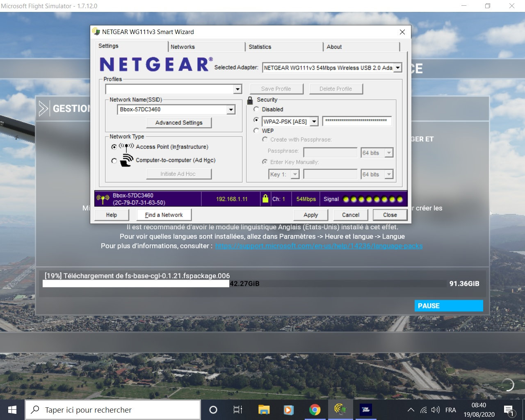Open manual key 64 bits dropdown
Image resolution: width=525 pixels, height=420 pixels.
click(x=389, y=174)
